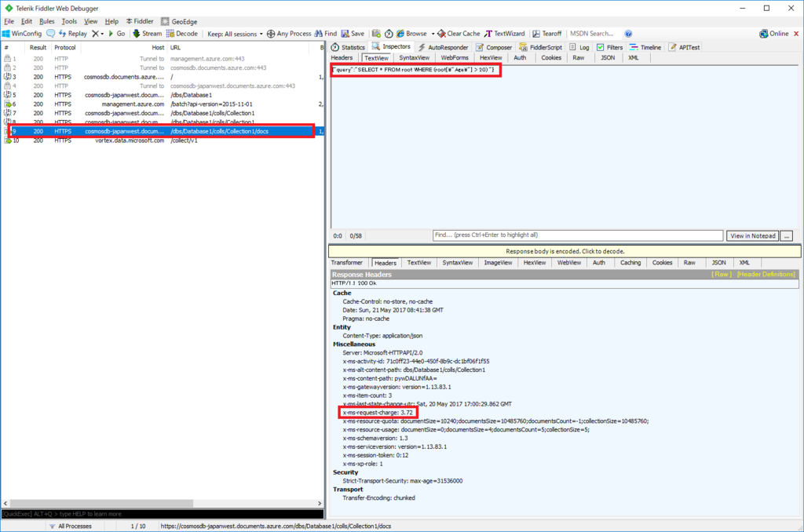This screenshot has height=532, width=804.
Task: Click the ellipsis button beside View in Notepad
Action: (x=787, y=235)
